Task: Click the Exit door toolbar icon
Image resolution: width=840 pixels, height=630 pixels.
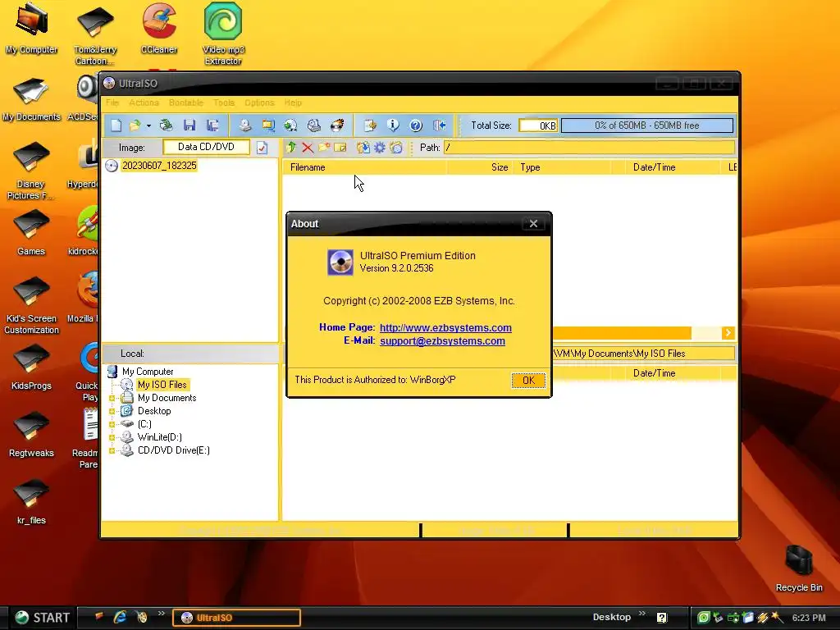Action: pos(440,126)
